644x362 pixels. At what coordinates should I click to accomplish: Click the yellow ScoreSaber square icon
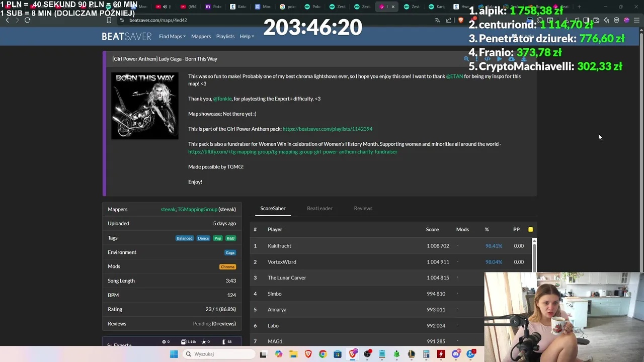[530, 229]
